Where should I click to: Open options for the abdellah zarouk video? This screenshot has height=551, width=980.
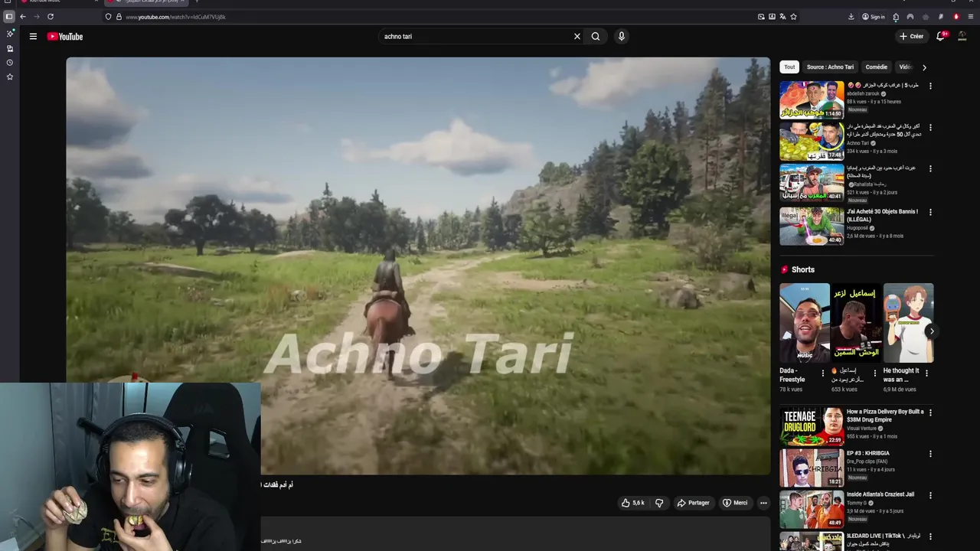930,86
